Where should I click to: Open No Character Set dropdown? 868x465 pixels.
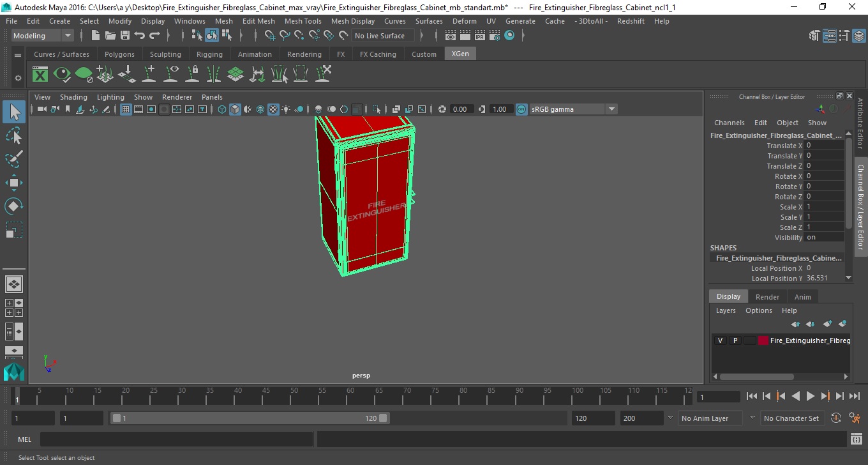tap(792, 418)
